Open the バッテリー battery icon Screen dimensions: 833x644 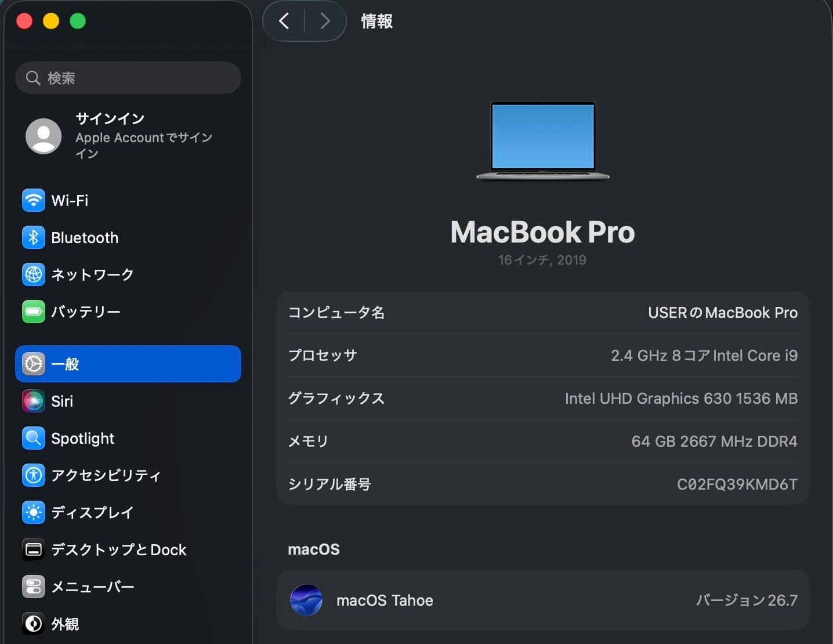coord(34,312)
